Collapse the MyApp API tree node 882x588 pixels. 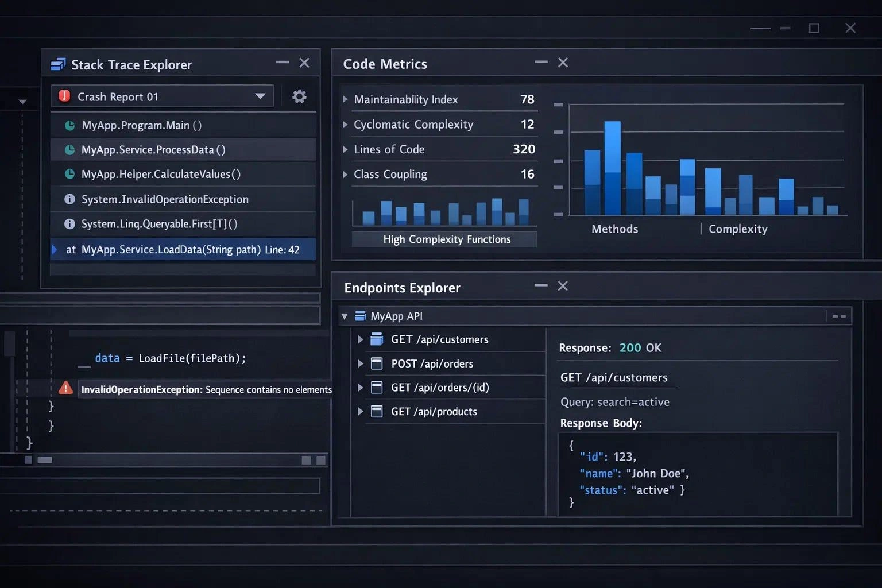pyautogui.click(x=345, y=316)
